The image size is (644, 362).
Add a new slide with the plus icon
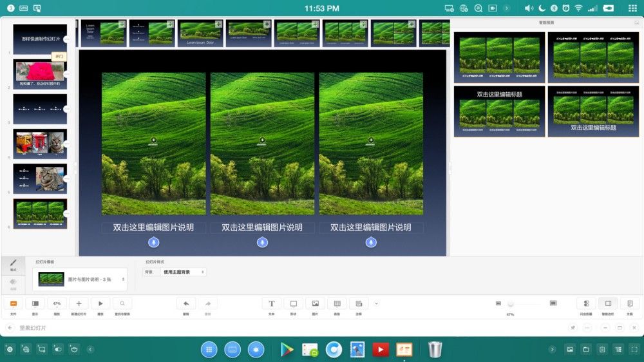click(79, 303)
